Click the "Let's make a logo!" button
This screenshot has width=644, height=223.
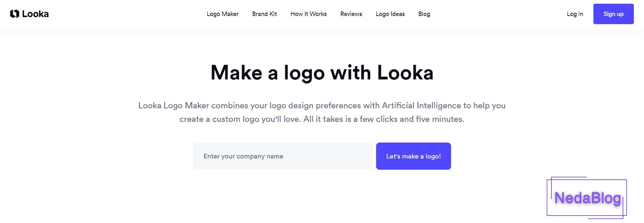click(413, 156)
